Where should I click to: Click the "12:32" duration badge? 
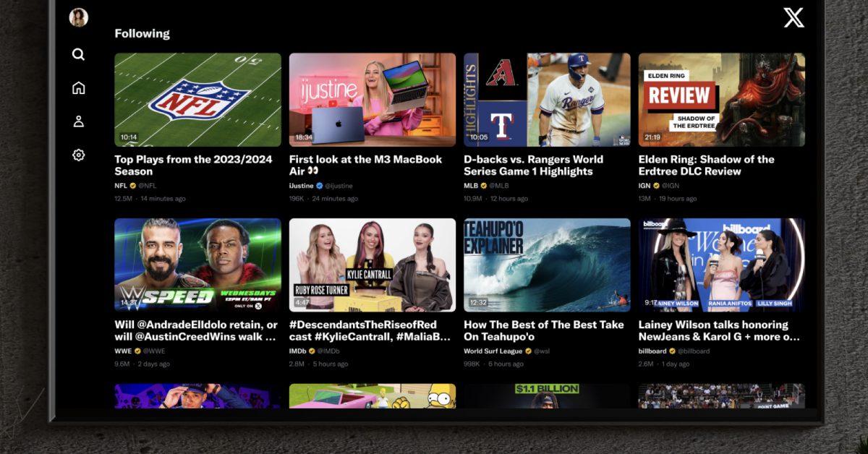coord(478,302)
